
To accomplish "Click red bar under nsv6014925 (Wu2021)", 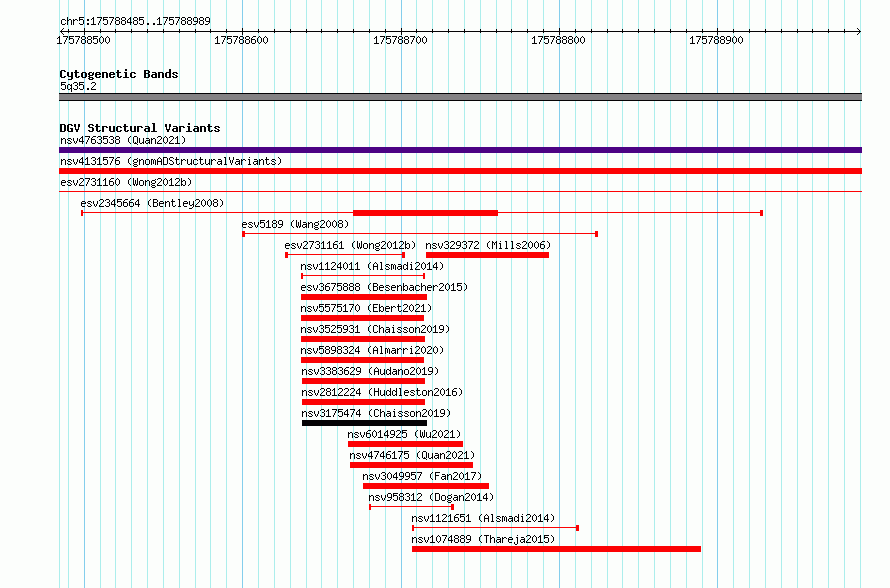I will tap(405, 444).
